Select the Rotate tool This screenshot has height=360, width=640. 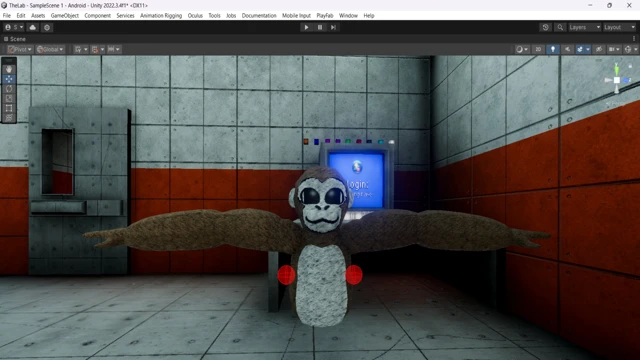tap(9, 89)
